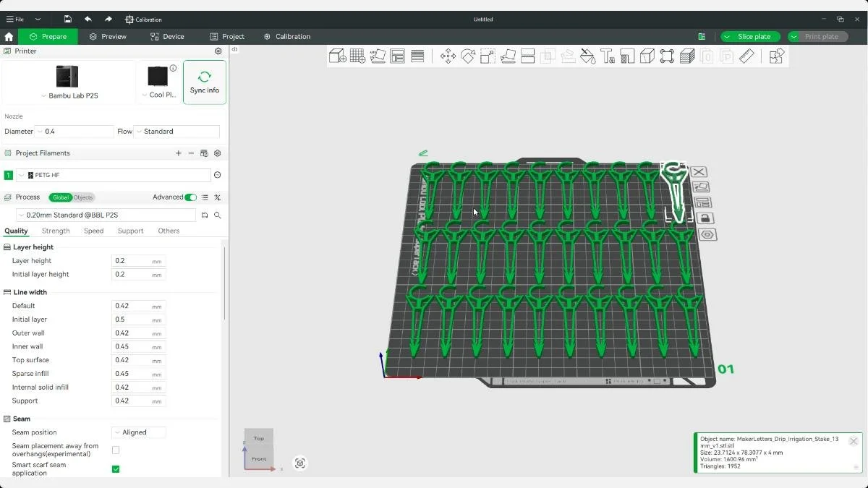Screen dimensions: 868x488
Task: Remove plate using X icon on plate
Action: click(699, 172)
